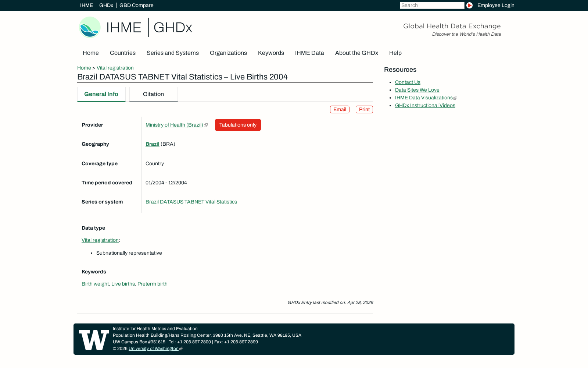Open the Help menu item

(x=395, y=53)
